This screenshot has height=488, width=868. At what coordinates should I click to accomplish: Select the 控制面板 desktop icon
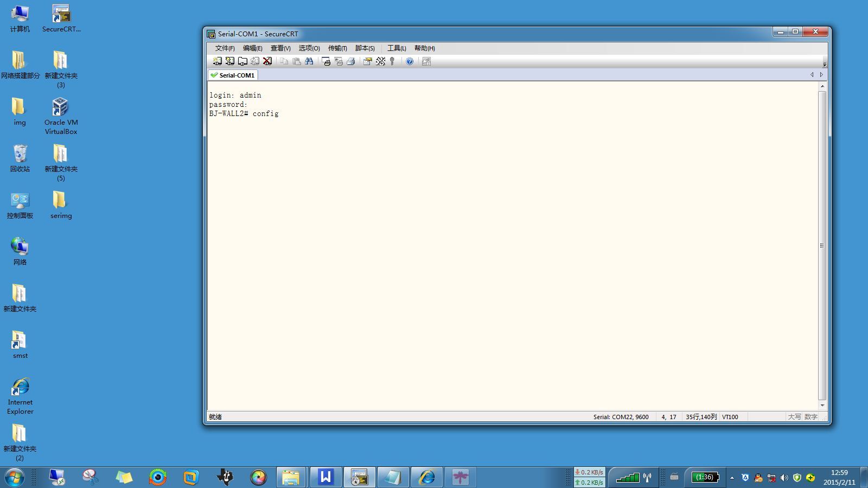20,206
